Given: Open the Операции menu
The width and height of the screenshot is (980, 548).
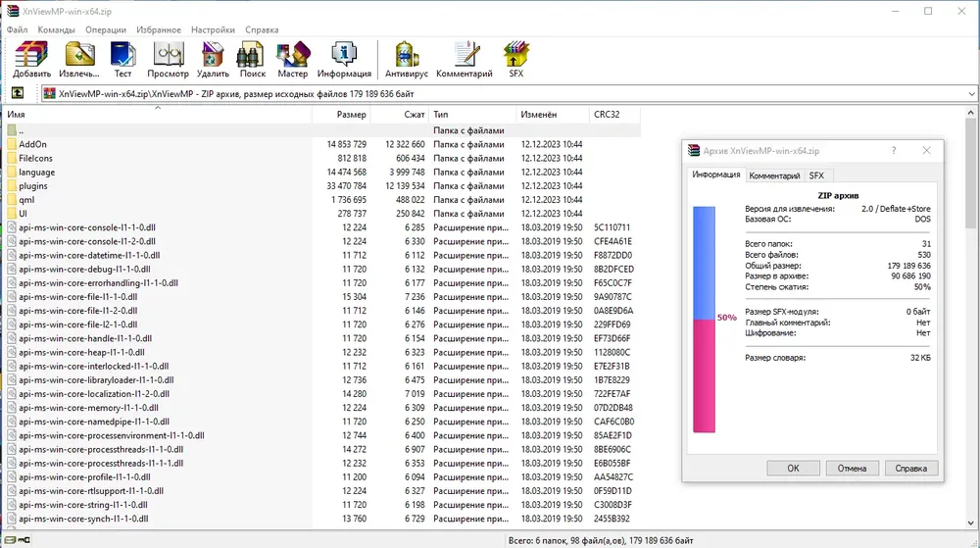Looking at the screenshot, I should (106, 29).
